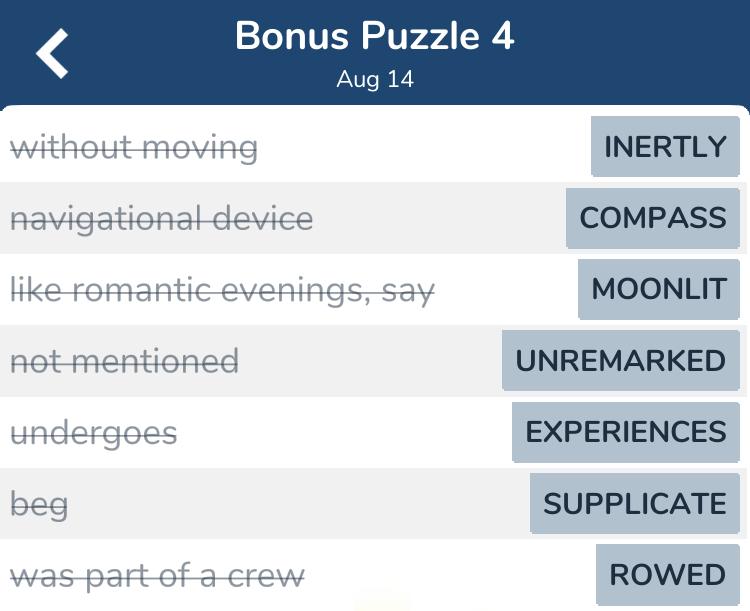
Task: Click the empty space in the 'beg' row
Action: coord(300,504)
